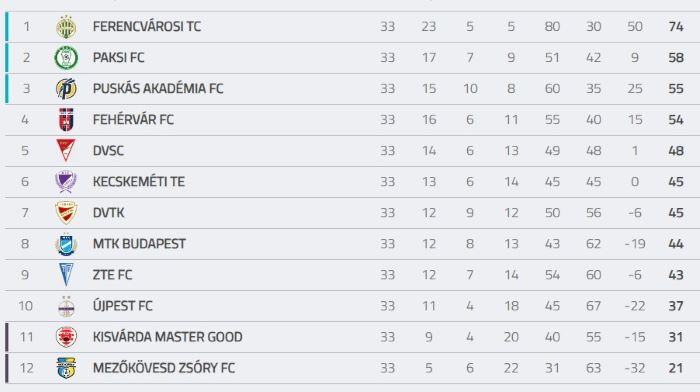
Task: Click the Kisvárda Master Good logo
Action: [66, 337]
